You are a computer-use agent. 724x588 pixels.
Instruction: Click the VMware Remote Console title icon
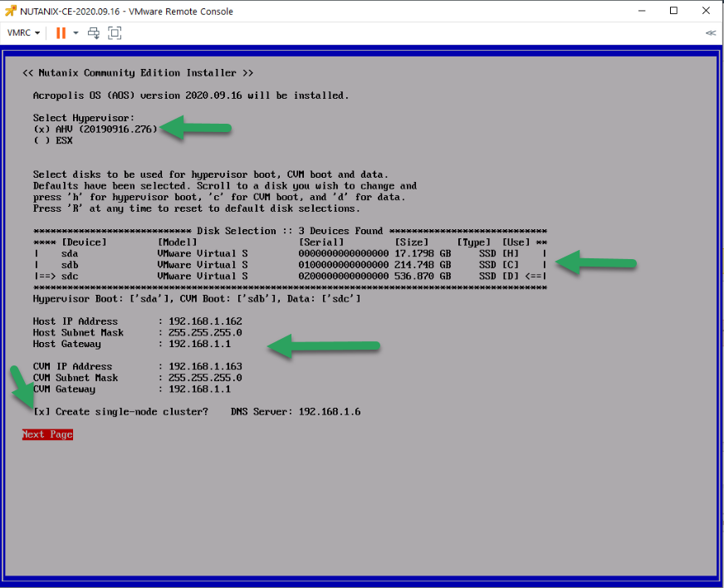(11, 11)
